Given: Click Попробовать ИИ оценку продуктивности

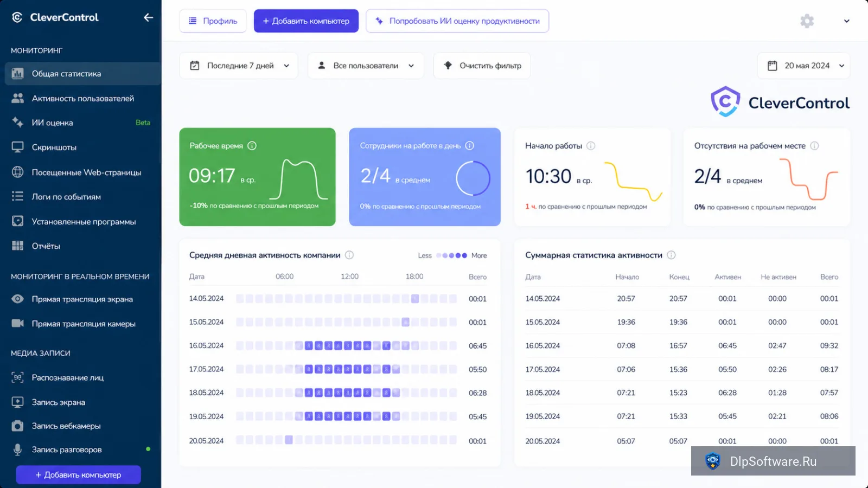Looking at the screenshot, I should pos(457,21).
